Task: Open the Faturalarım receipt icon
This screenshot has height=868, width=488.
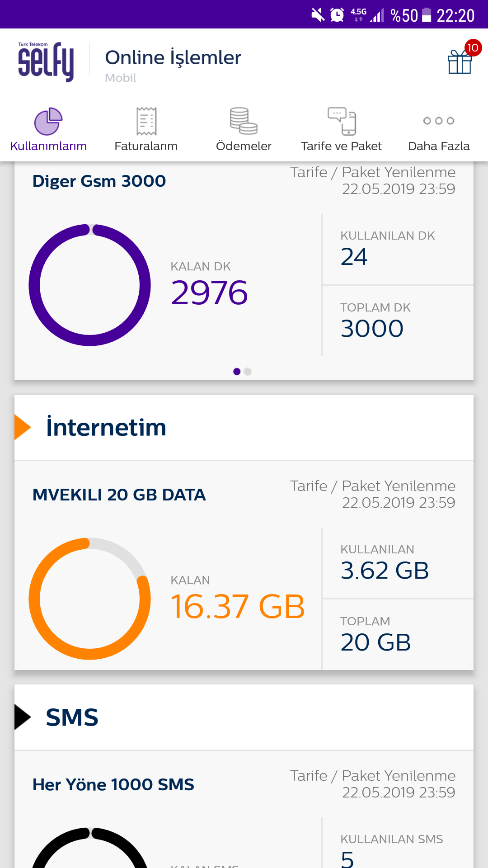Action: 146,121
